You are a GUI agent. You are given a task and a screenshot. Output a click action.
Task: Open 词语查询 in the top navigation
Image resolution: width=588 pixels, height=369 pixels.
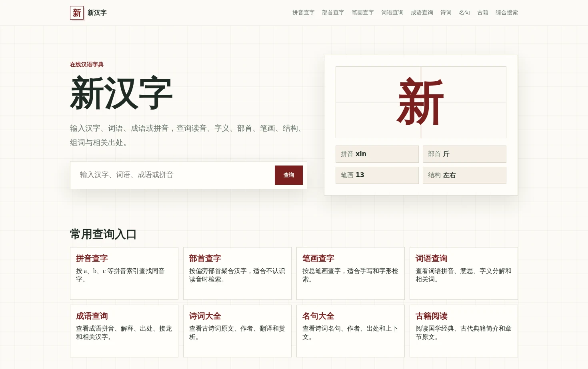pyautogui.click(x=392, y=13)
